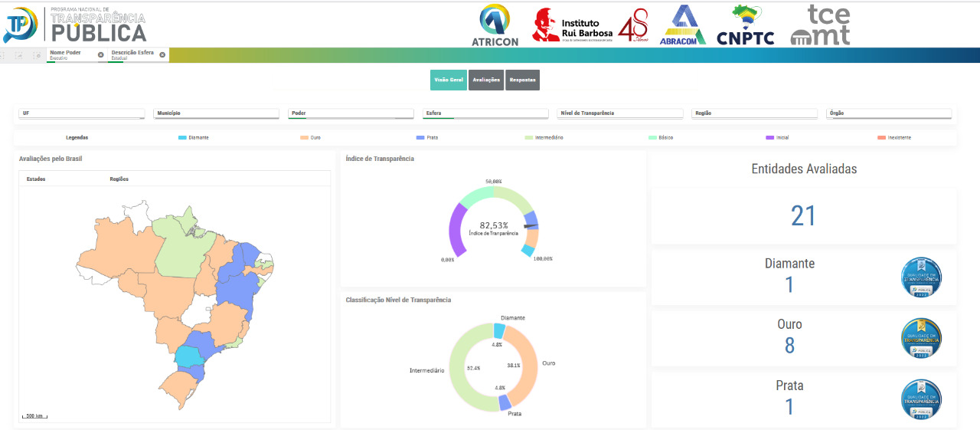Click the TCE MT logo
This screenshot has height=430, width=980.
point(820,25)
